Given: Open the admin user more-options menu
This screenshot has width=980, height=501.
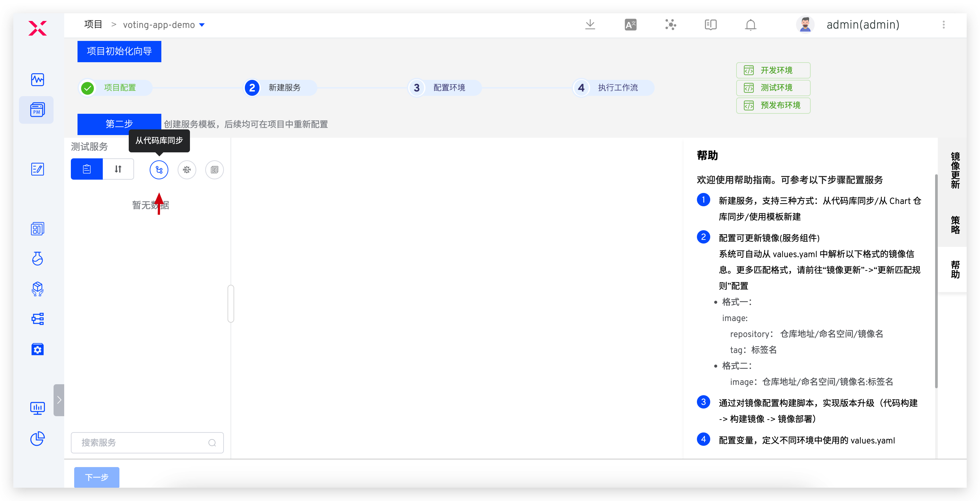Looking at the screenshot, I should click(943, 25).
